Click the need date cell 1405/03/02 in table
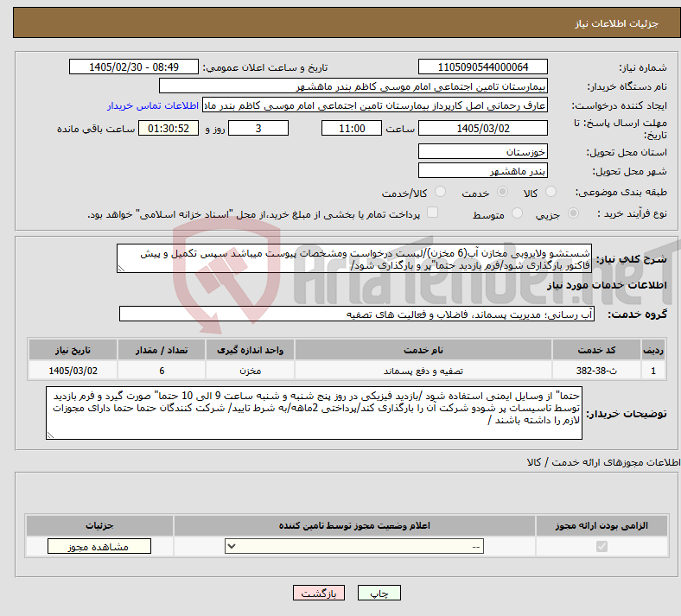Screen dimensions: 681x616 pos(73,371)
